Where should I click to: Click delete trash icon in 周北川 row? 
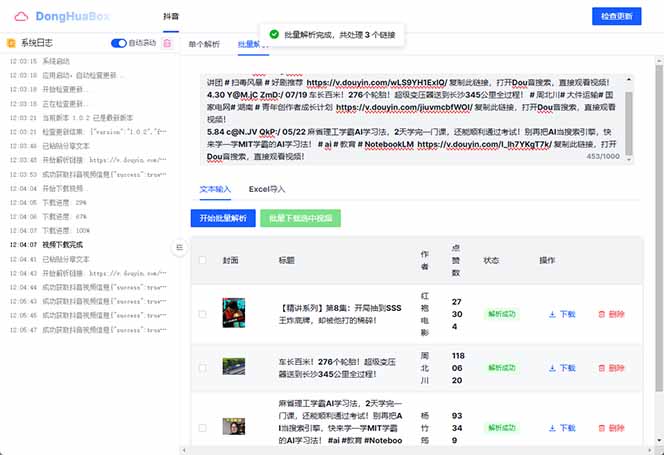click(601, 368)
